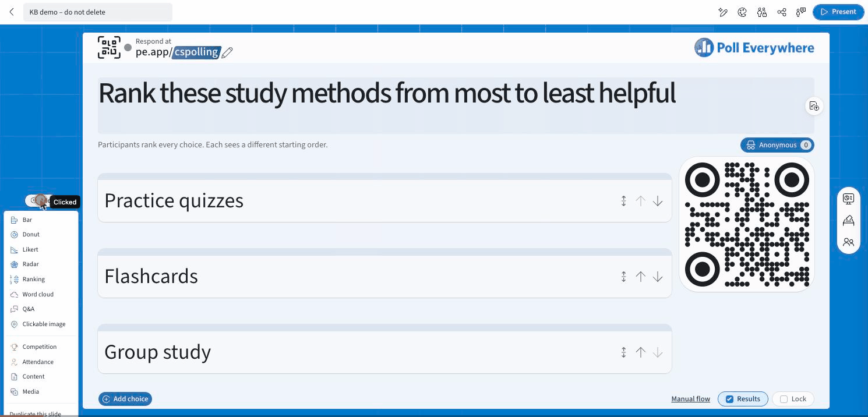This screenshot has height=417, width=868.
Task: Select Word cloud from activity menu
Action: click(38, 294)
